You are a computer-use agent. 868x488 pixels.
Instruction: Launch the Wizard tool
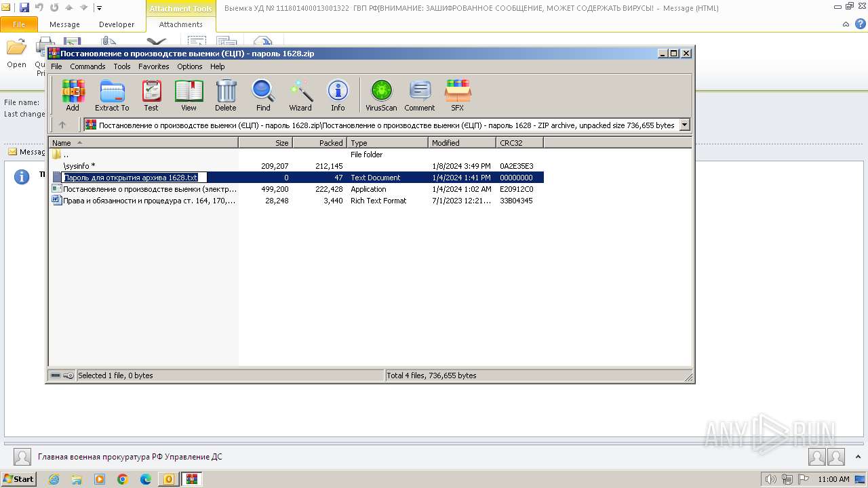coord(300,96)
